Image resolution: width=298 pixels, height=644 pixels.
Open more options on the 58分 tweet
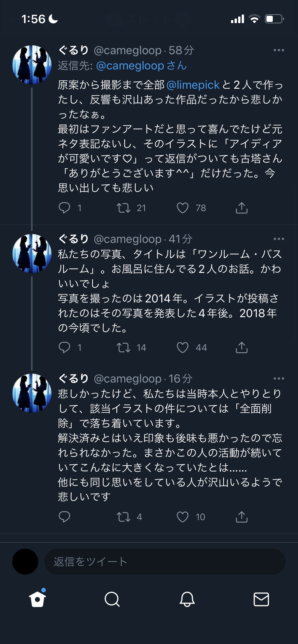279,50
